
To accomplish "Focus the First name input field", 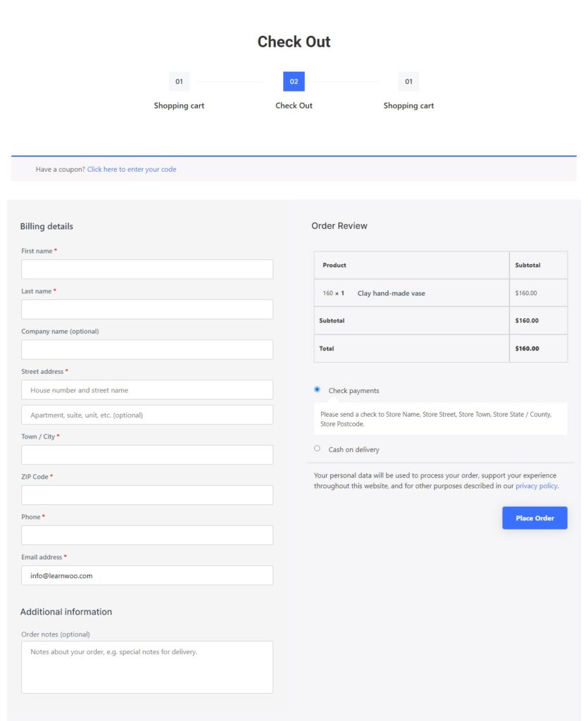I will (147, 269).
